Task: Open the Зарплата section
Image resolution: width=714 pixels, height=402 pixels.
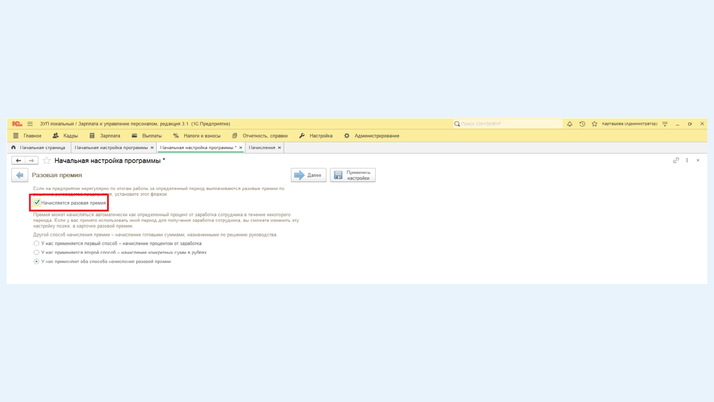Action: [x=105, y=136]
